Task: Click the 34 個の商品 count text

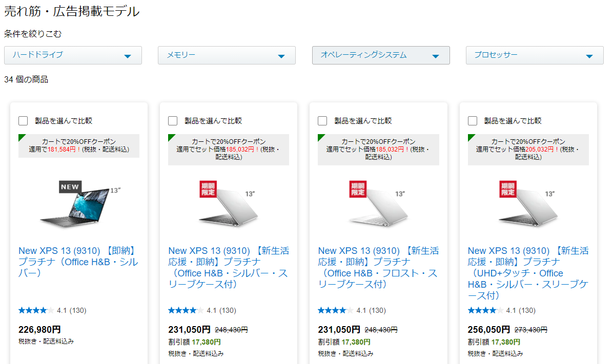Action: coord(26,80)
